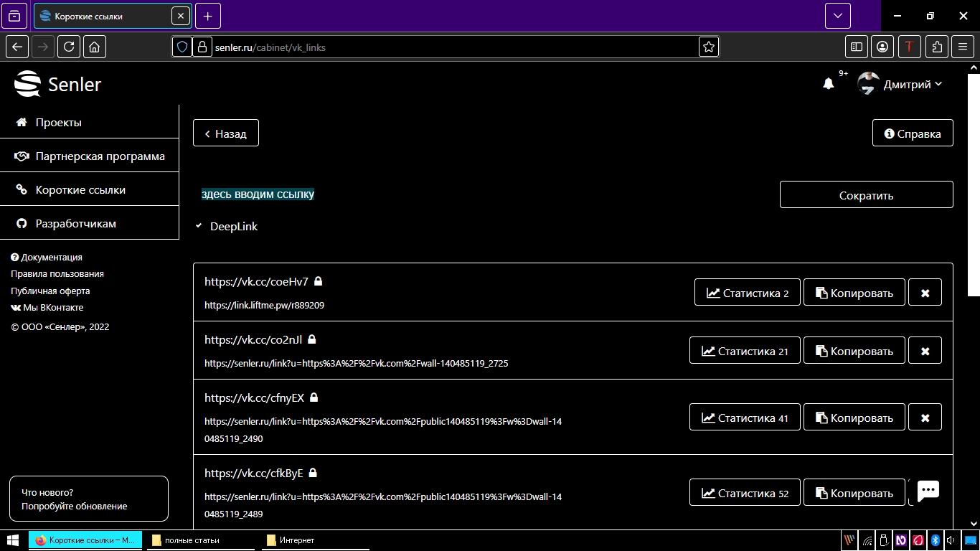Reload the page
980x551 pixels.
(x=69, y=47)
